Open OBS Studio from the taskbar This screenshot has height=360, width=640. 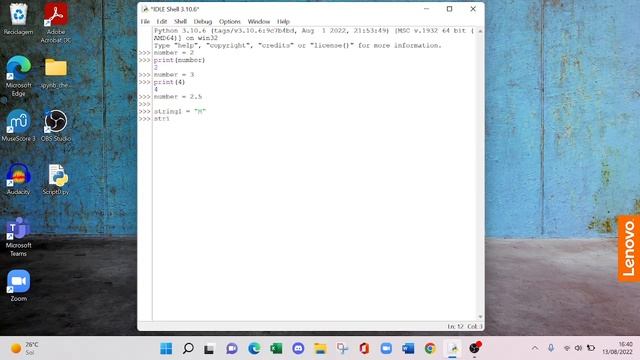(474, 348)
